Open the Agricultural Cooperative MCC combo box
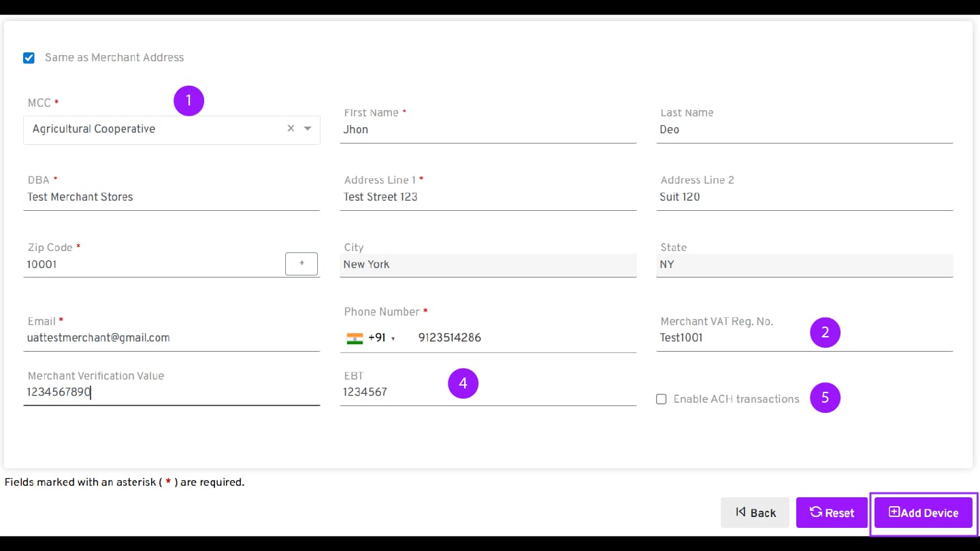The image size is (980, 551). [x=157, y=129]
